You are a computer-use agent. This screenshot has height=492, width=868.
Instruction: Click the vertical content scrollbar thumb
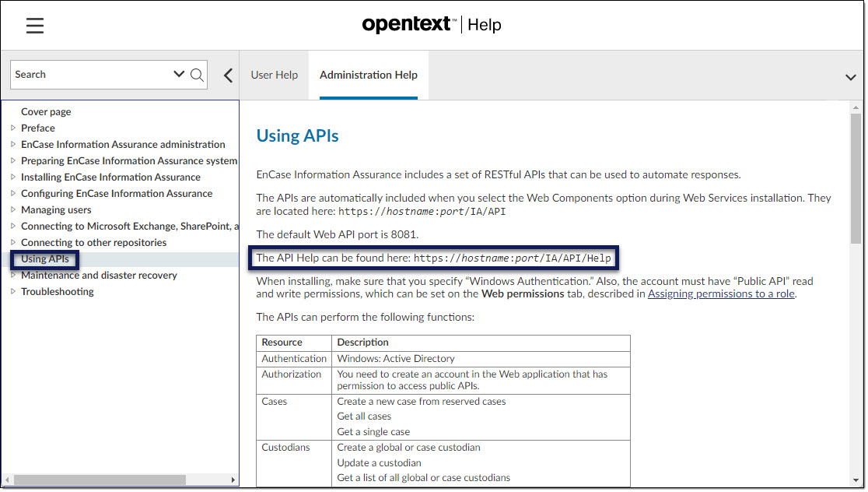pos(856,178)
